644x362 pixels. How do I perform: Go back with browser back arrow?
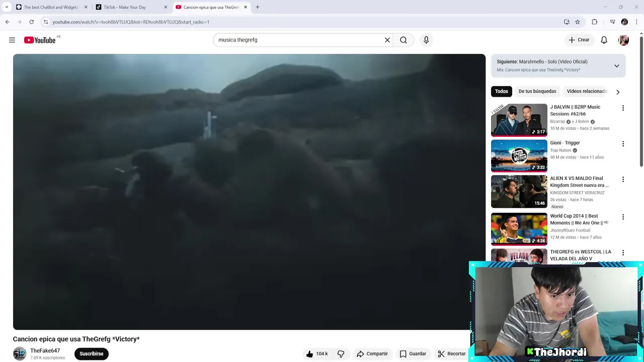[7, 22]
